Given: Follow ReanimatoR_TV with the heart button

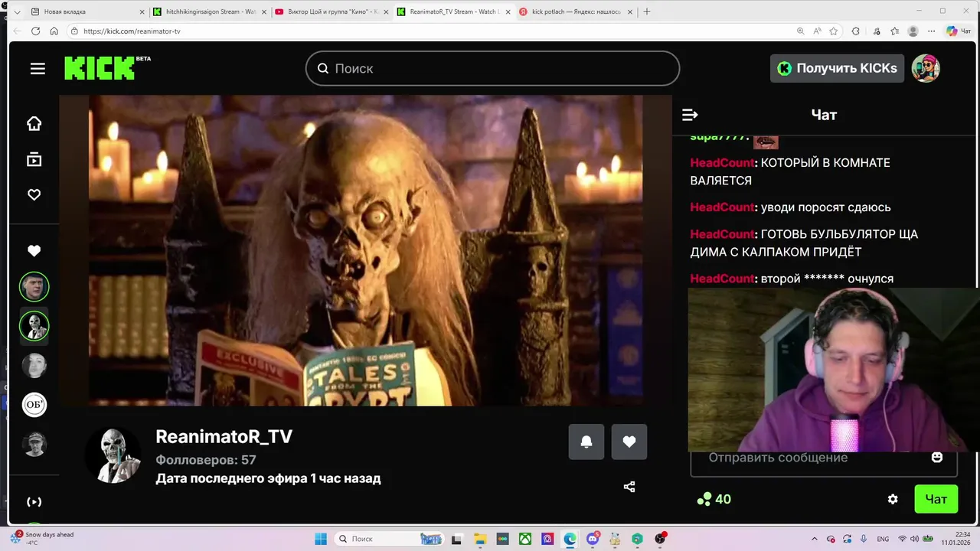Looking at the screenshot, I should point(629,442).
